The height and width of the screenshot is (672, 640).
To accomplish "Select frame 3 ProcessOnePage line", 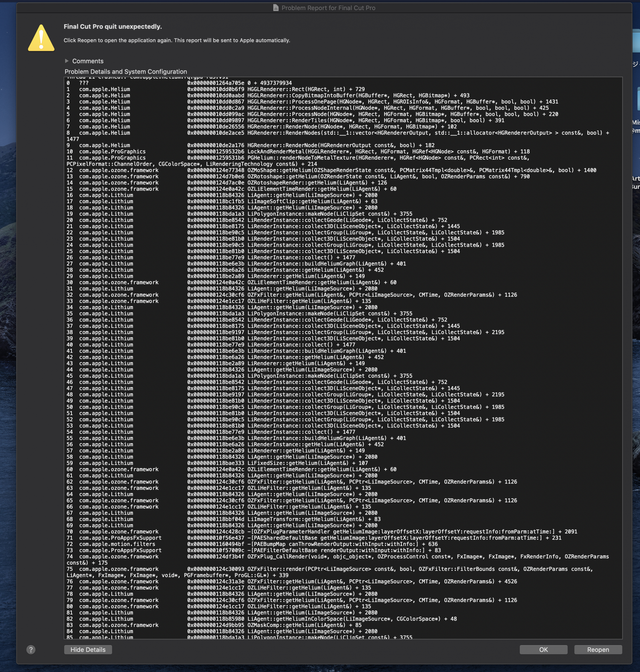I will coord(312,102).
